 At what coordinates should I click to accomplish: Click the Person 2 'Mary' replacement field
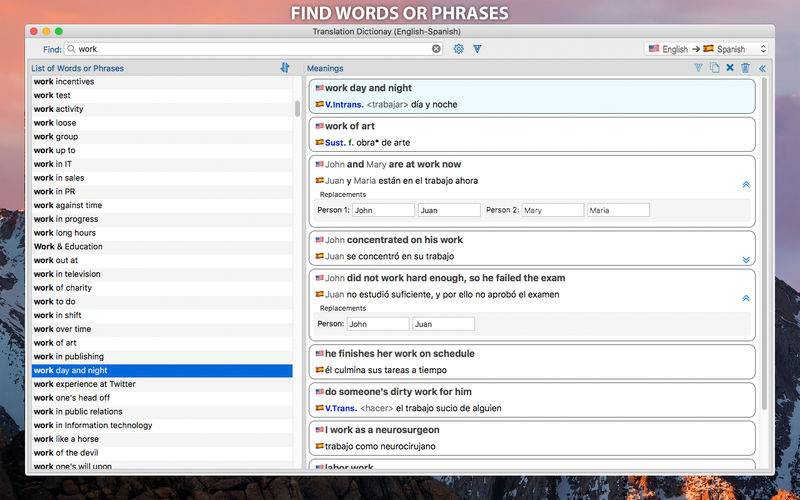click(551, 210)
